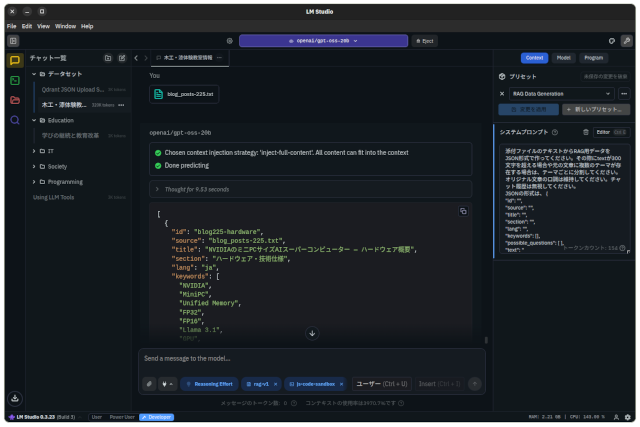Open the Downloads panel icon
This screenshot has width=640, height=427.
point(15,398)
